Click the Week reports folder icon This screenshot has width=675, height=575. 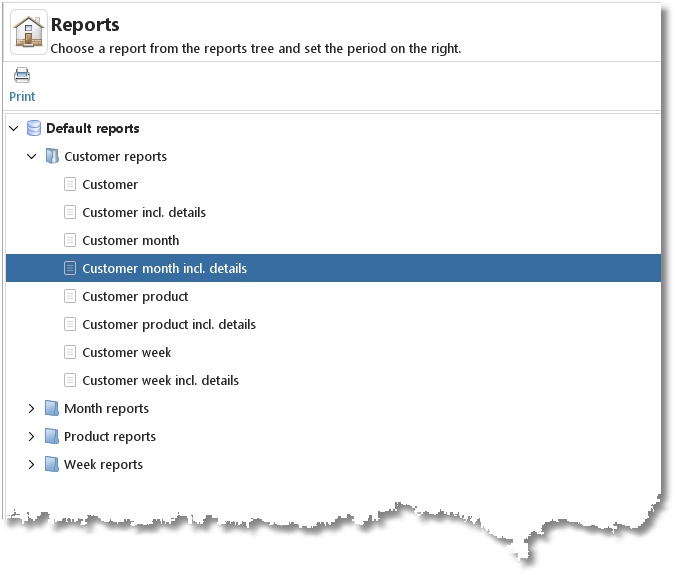pyautogui.click(x=52, y=464)
